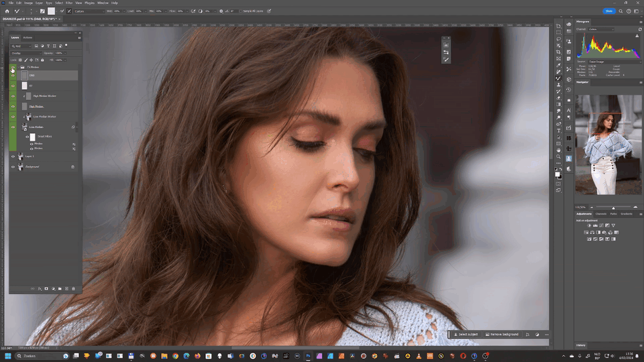Create new layer from Layers footer

point(66,288)
